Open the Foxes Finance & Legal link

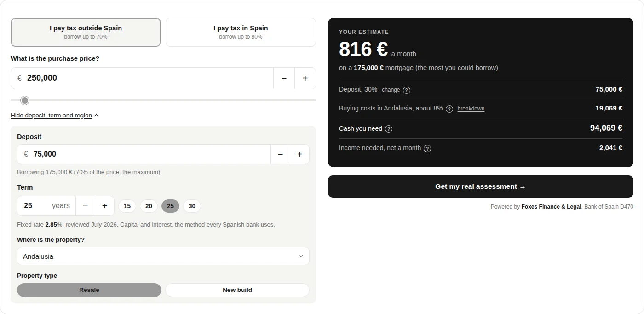click(x=551, y=207)
